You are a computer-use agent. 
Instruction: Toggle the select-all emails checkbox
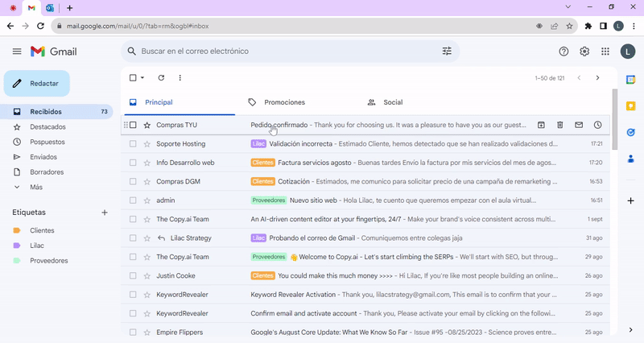point(133,77)
